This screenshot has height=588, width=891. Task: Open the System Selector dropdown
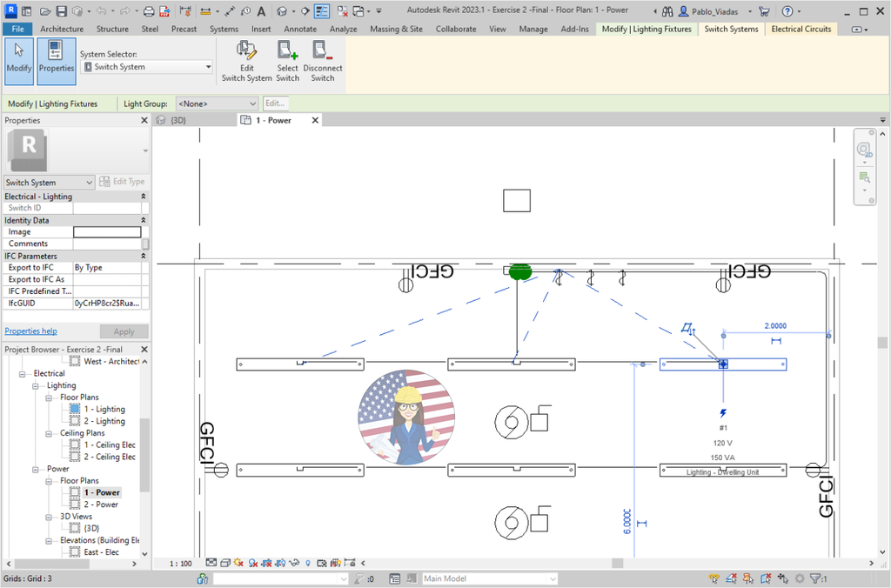[147, 66]
